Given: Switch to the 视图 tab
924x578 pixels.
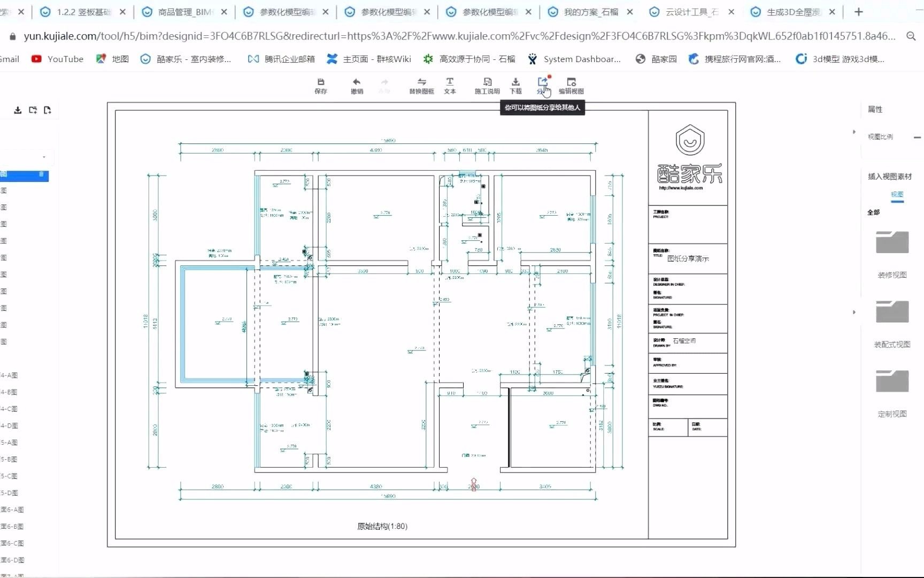Looking at the screenshot, I should click(x=897, y=195).
